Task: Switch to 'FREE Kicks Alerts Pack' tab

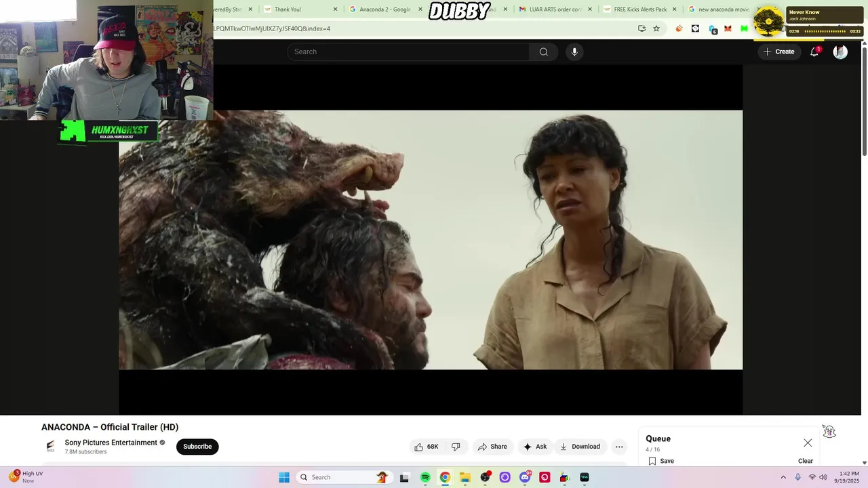Action: [x=640, y=9]
